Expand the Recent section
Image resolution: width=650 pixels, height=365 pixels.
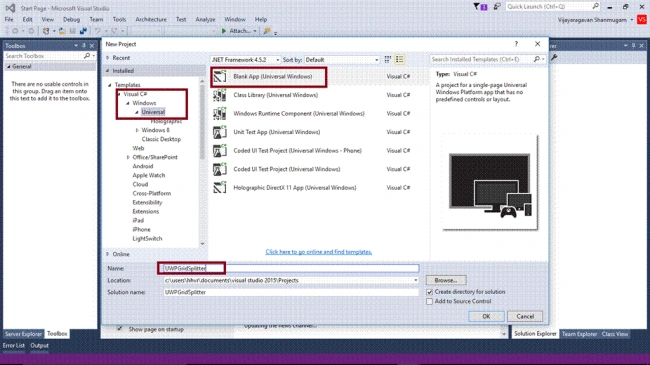coord(108,58)
